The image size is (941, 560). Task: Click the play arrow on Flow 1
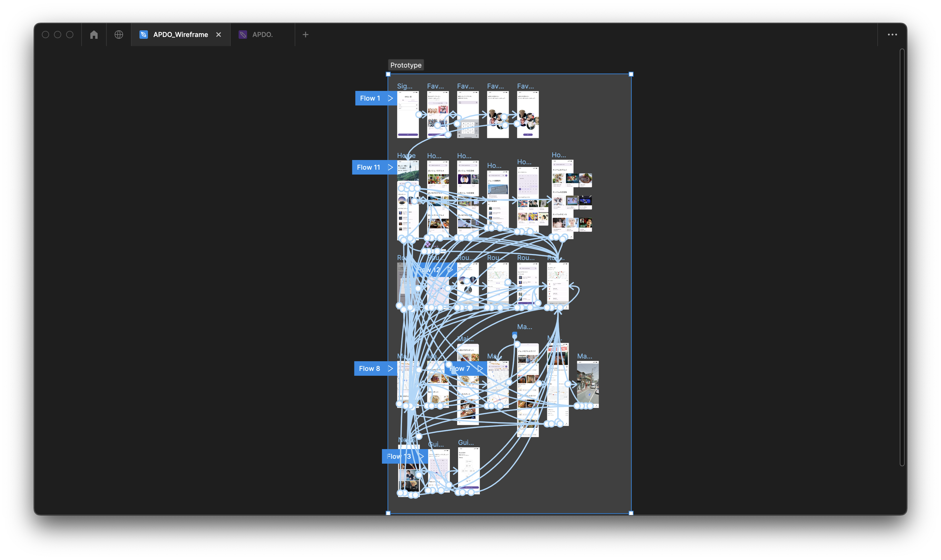tap(390, 98)
